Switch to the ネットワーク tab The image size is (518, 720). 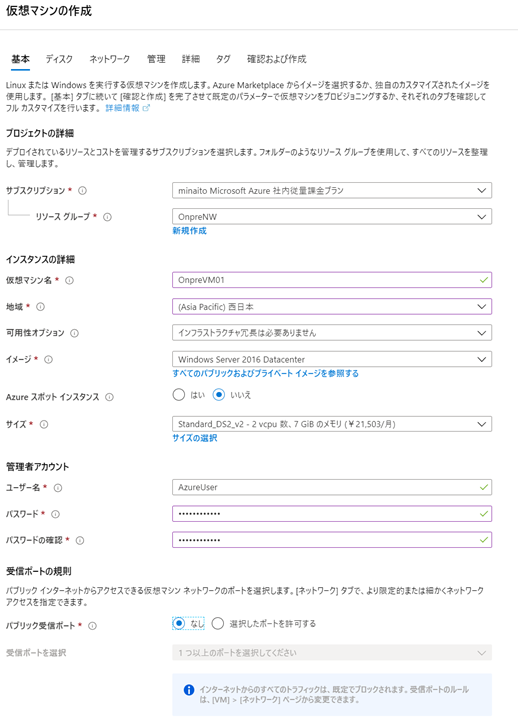click(110, 59)
